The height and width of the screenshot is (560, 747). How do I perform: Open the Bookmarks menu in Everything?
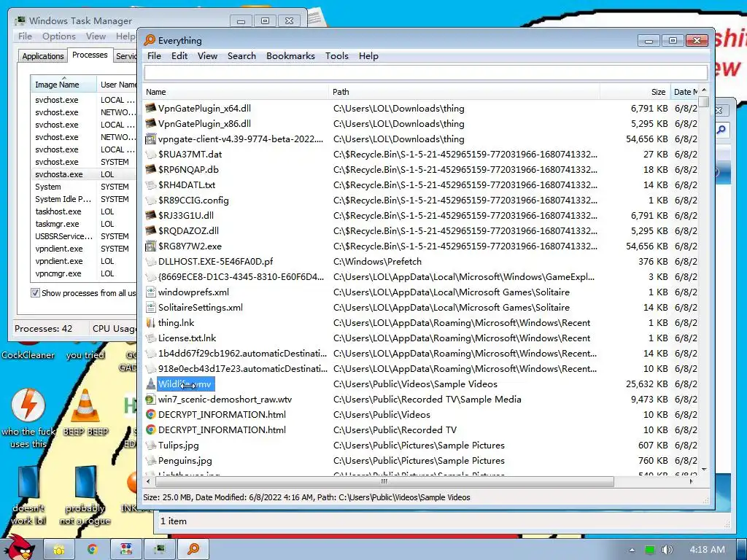[x=290, y=55]
